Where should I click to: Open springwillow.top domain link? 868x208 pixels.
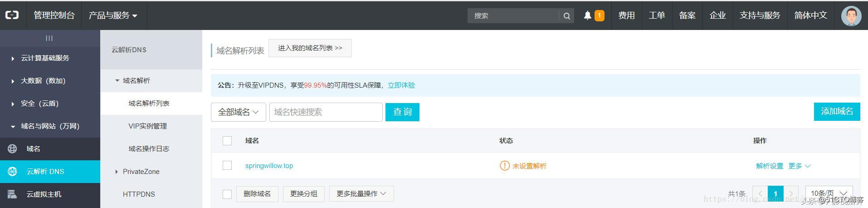pyautogui.click(x=269, y=166)
